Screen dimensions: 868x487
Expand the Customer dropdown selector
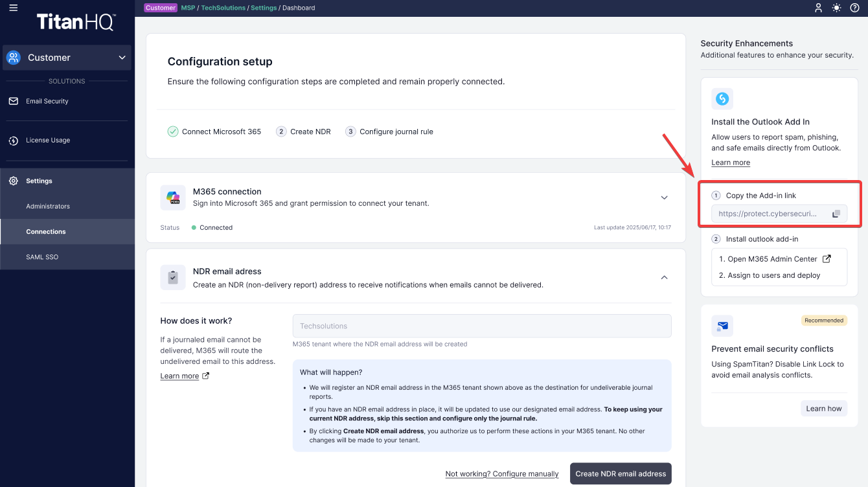tap(67, 58)
